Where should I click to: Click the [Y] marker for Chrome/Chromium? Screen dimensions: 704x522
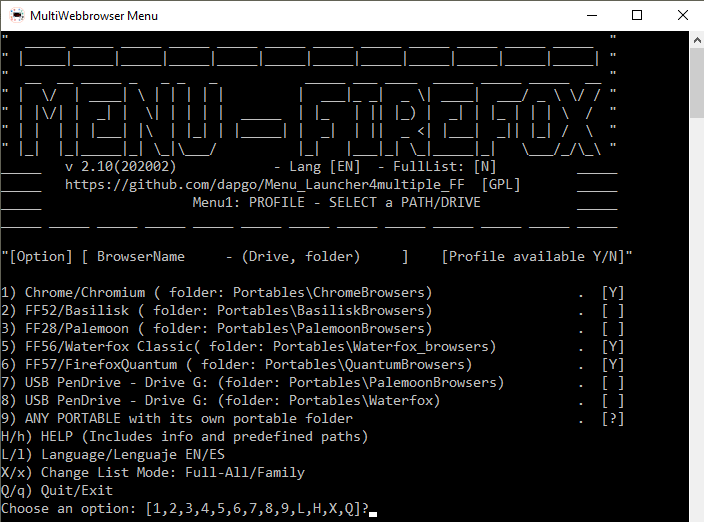click(613, 293)
